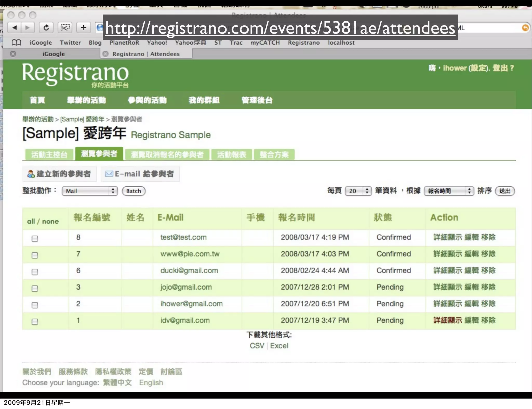Tick the checkbox for ducki@gmail.com row

point(35,272)
